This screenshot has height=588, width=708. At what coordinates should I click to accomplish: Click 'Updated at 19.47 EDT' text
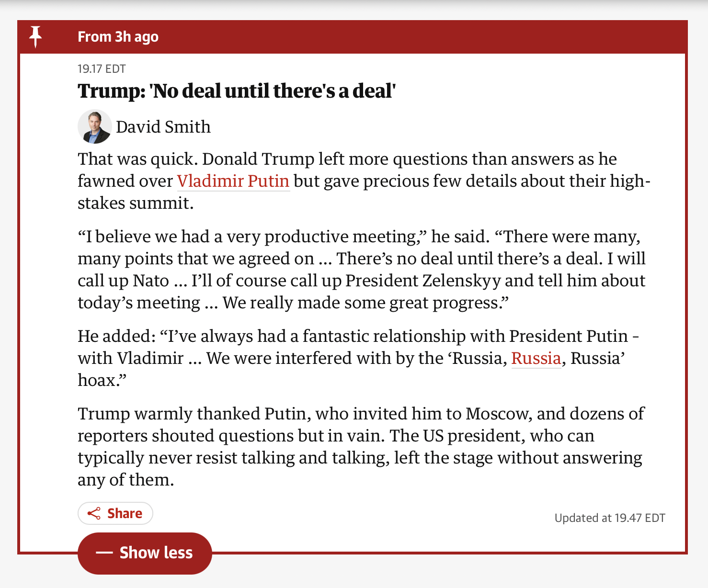(x=610, y=518)
